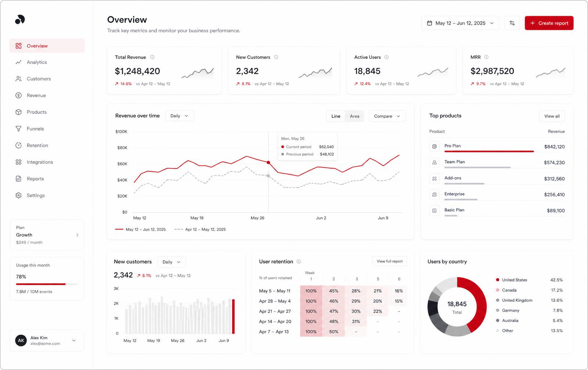This screenshot has height=370, width=588.
Task: Click the Reports document icon
Action: 18,179
